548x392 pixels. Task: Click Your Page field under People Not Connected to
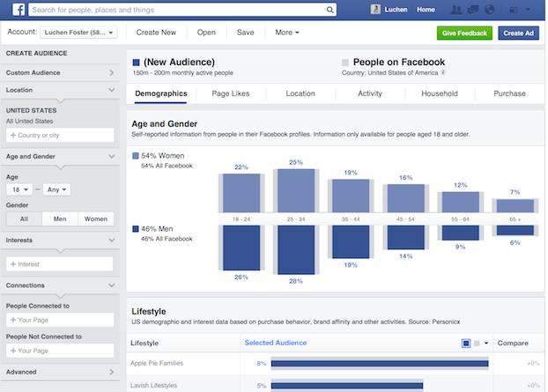(60, 351)
